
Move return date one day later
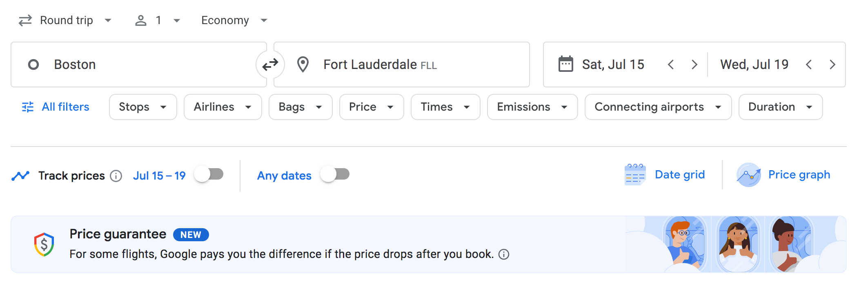(x=832, y=64)
